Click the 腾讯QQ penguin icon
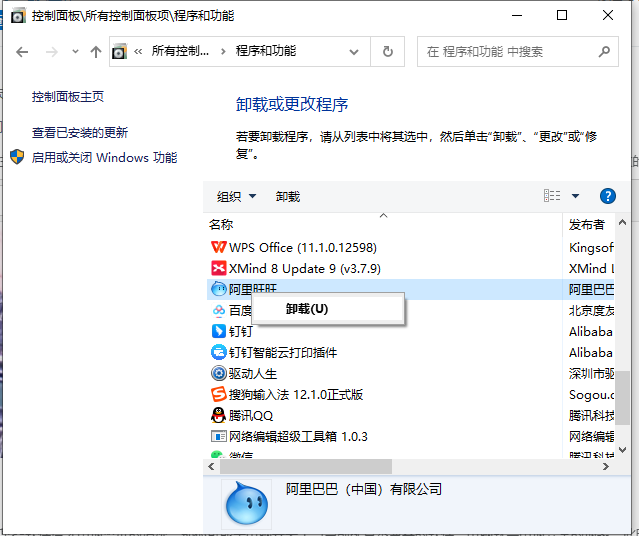This screenshot has width=639, height=536. pos(218,415)
